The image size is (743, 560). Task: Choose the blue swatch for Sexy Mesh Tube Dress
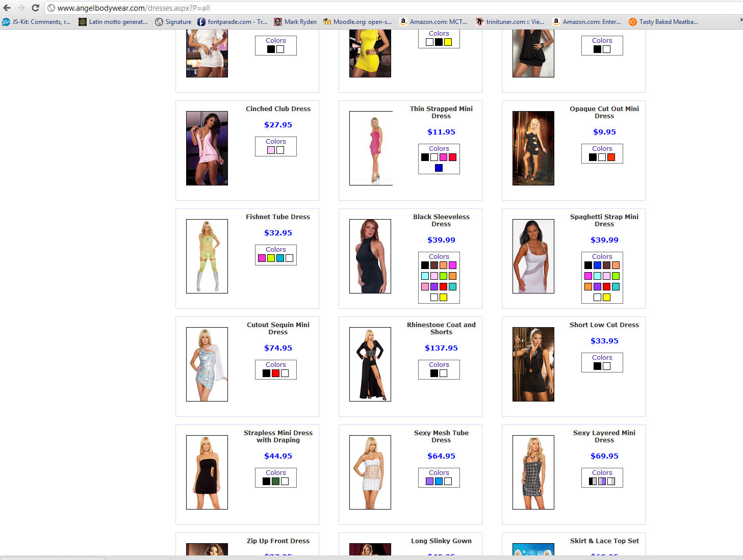coord(439,482)
